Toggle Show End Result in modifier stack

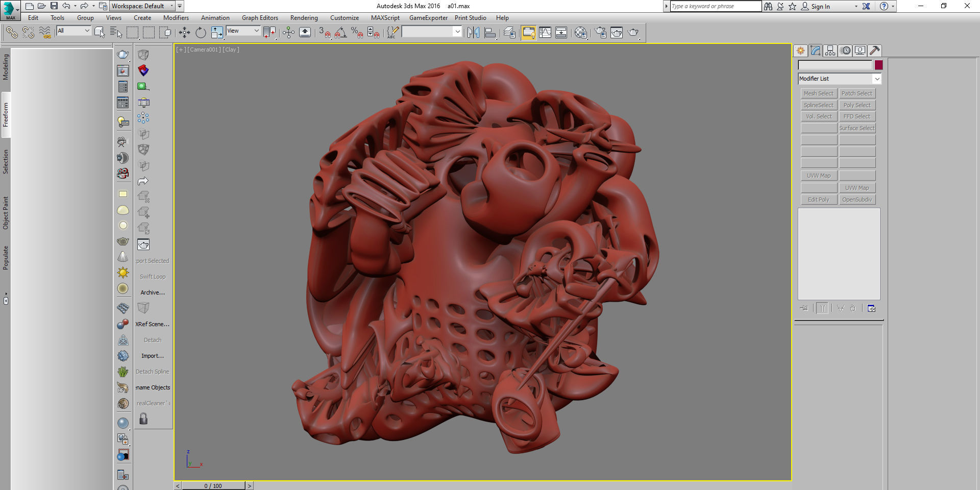pyautogui.click(x=822, y=308)
